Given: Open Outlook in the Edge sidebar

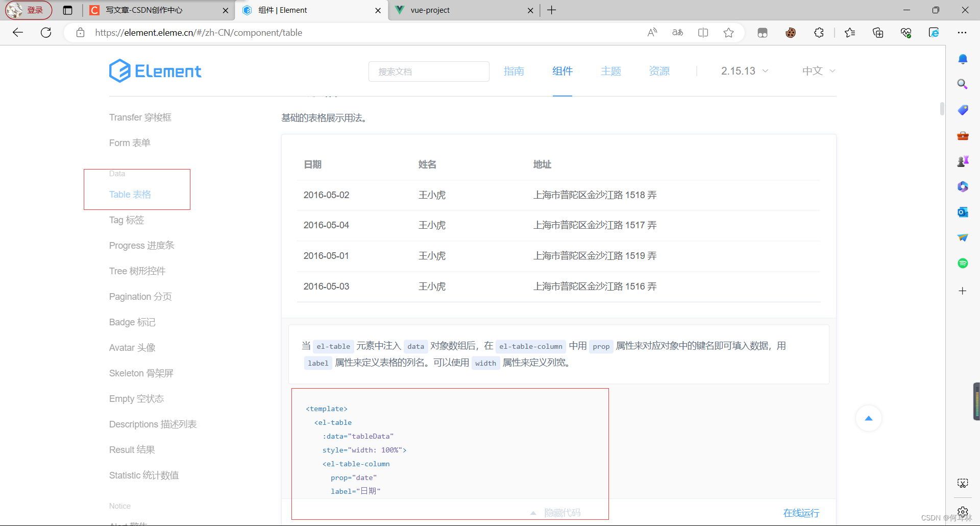Looking at the screenshot, I should (x=963, y=212).
